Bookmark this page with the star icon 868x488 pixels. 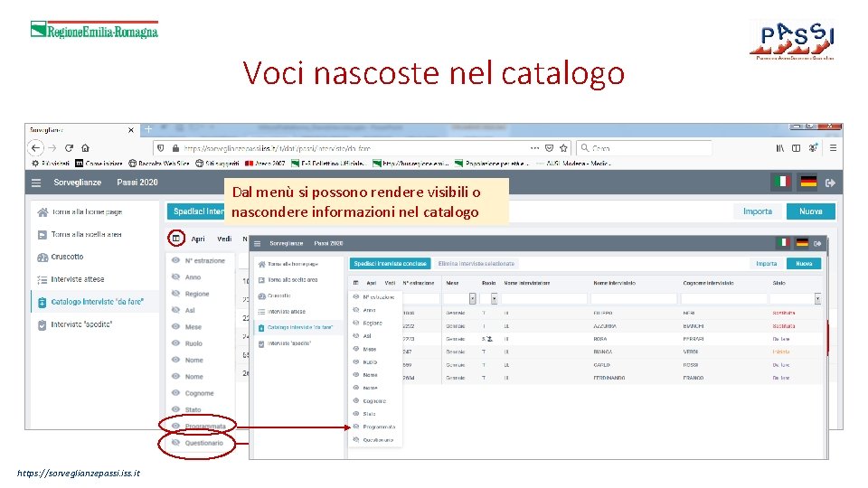click(x=563, y=148)
